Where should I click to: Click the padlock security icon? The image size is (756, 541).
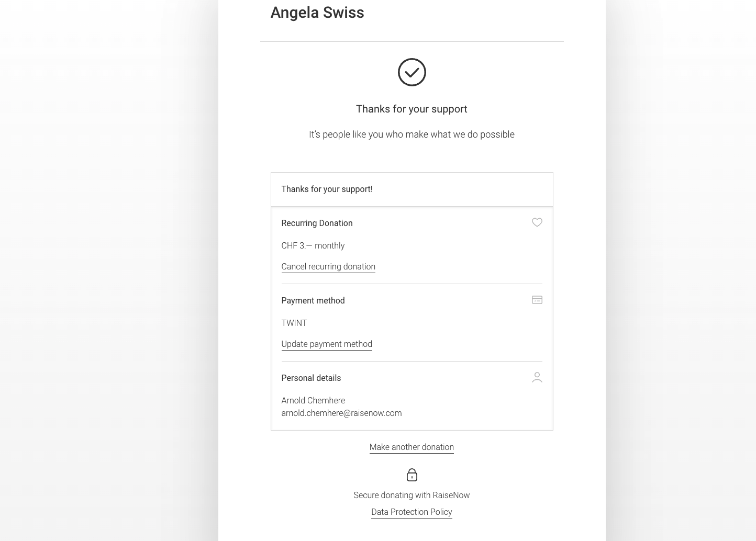point(412,475)
